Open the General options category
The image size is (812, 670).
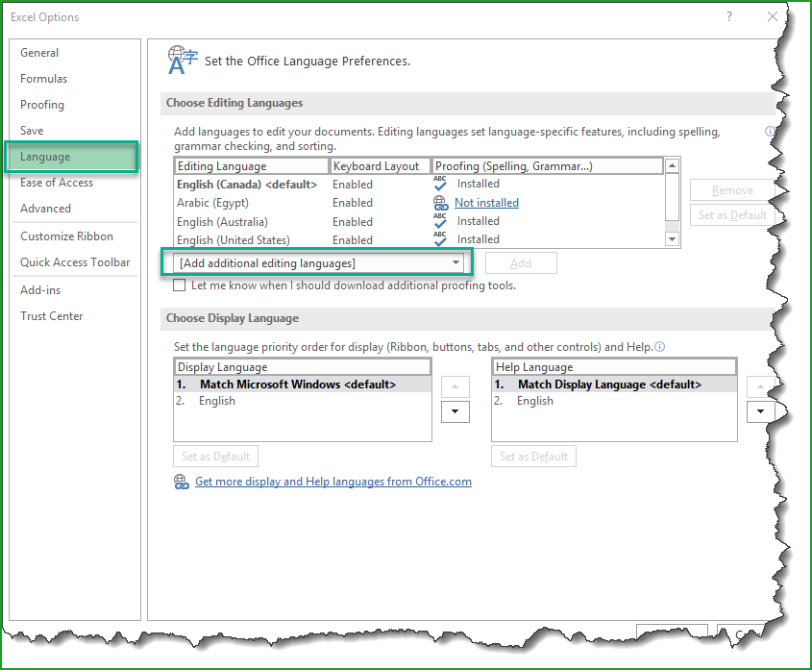(x=39, y=53)
